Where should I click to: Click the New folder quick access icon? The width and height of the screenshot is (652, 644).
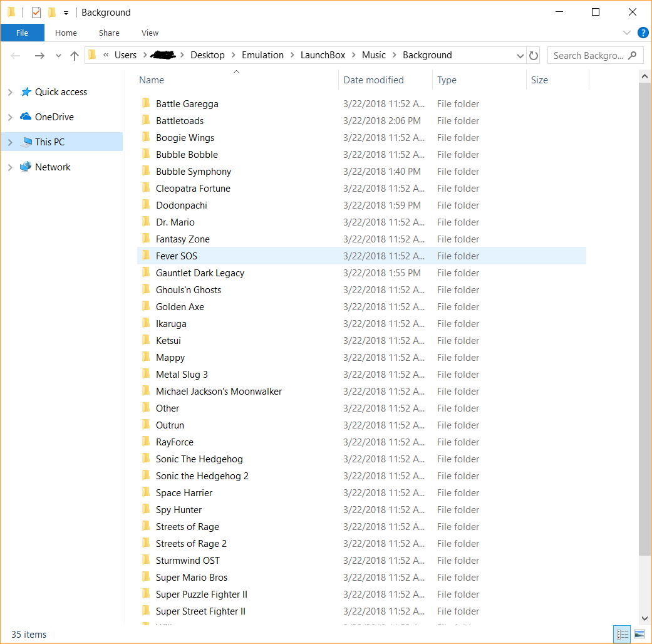(x=52, y=13)
